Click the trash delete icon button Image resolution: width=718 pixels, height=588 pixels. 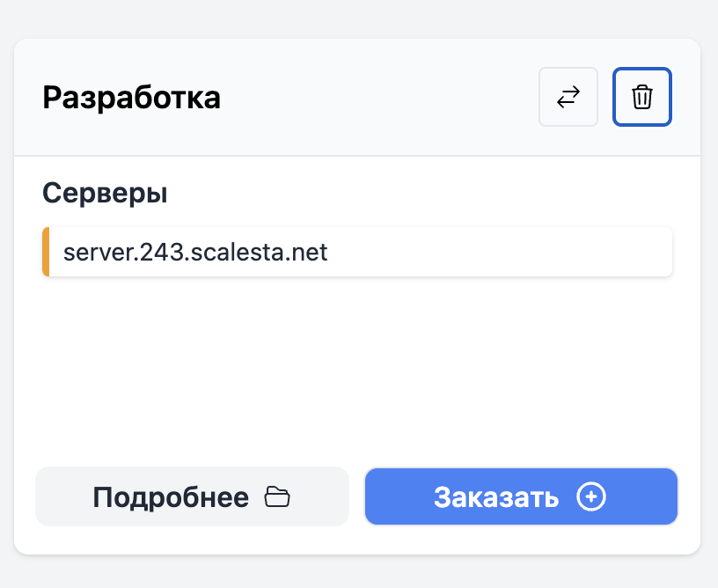642,97
